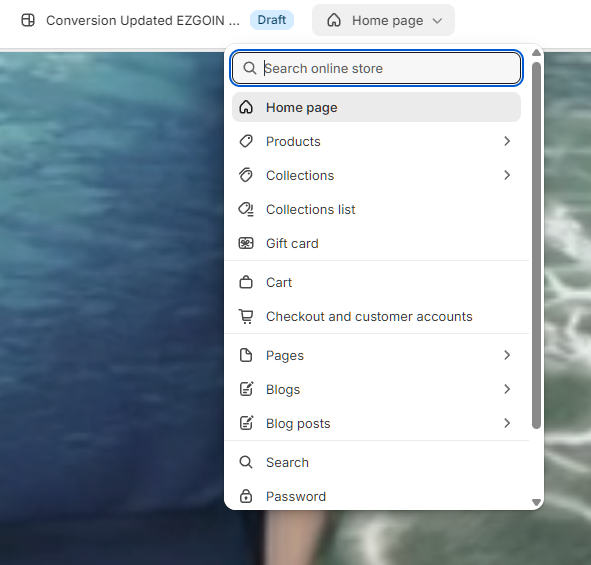Select the Search template entry
The width and height of the screenshot is (591, 565).
pos(376,462)
